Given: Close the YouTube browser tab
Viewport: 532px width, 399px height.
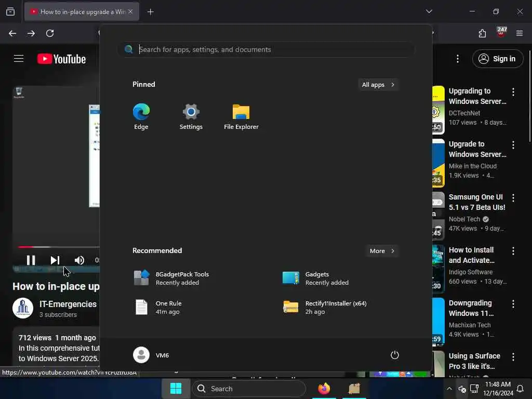Looking at the screenshot, I should [130, 11].
